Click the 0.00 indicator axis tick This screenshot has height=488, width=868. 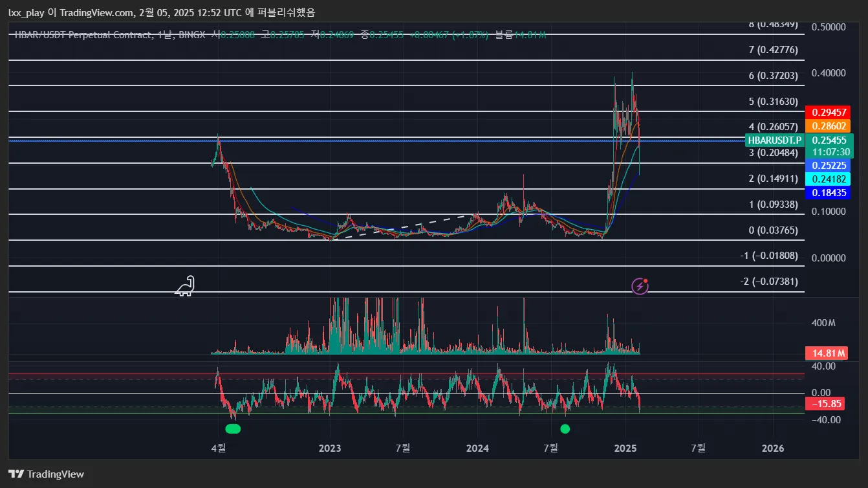coord(821,393)
